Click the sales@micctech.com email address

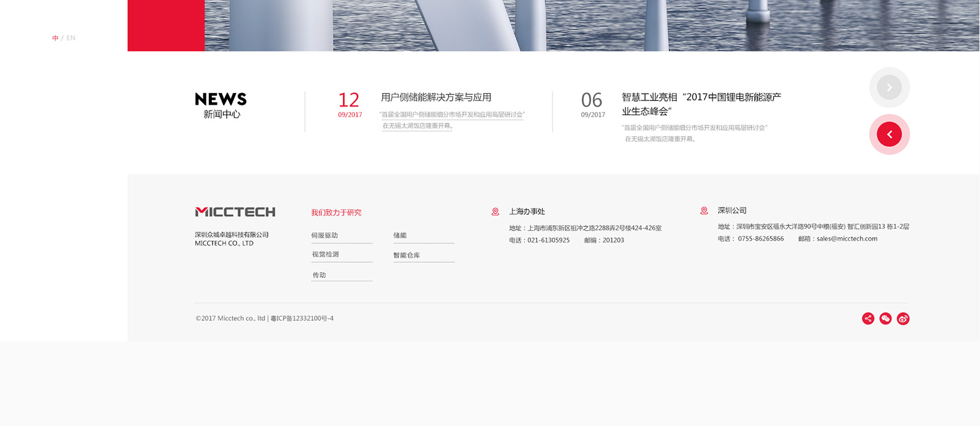coord(846,239)
